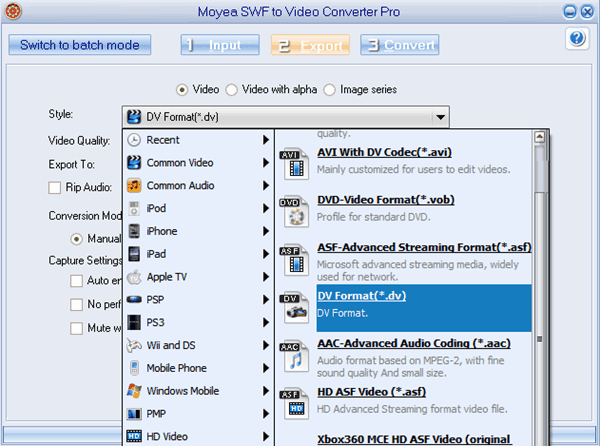Open the iPad category menu item
Viewport: 600px width, 446px height.
click(x=198, y=254)
